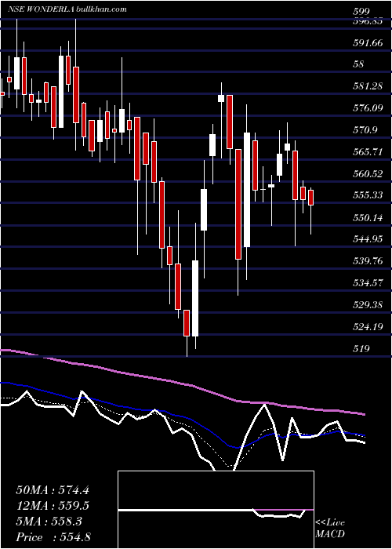Viewport: 392px width, 549px height.
Task: Click the 524.19 axis label
Action: pos(368,327)
